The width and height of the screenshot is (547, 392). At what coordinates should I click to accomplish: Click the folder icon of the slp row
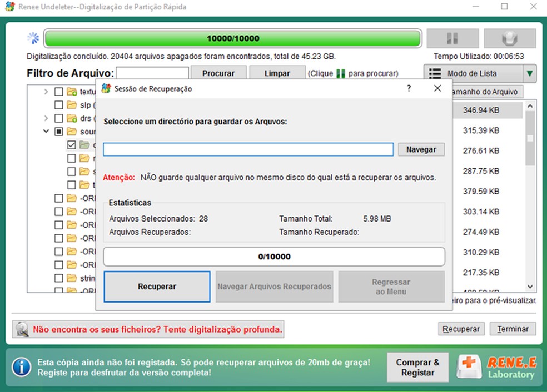tap(72, 105)
